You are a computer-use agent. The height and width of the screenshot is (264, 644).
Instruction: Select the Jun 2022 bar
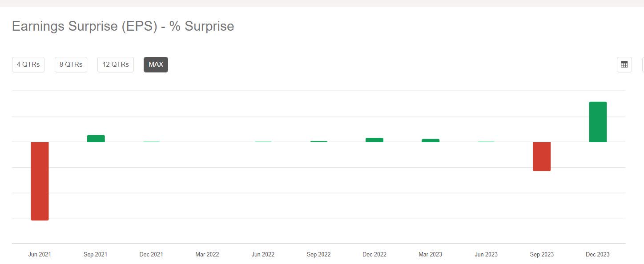click(263, 142)
